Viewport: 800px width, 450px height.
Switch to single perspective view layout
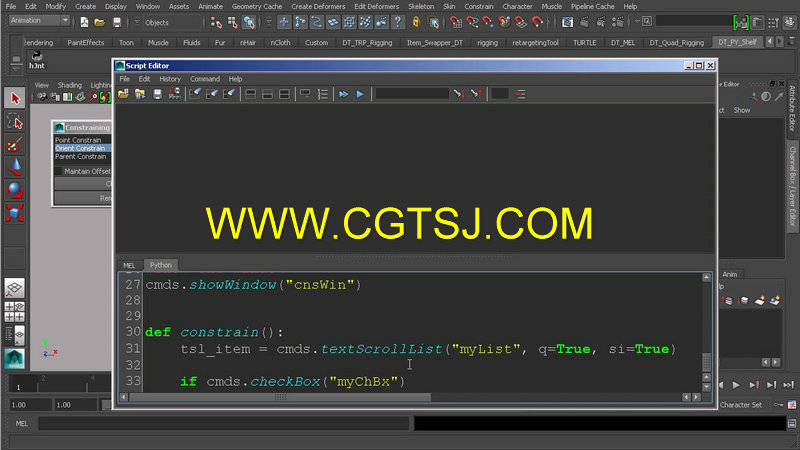14,288
